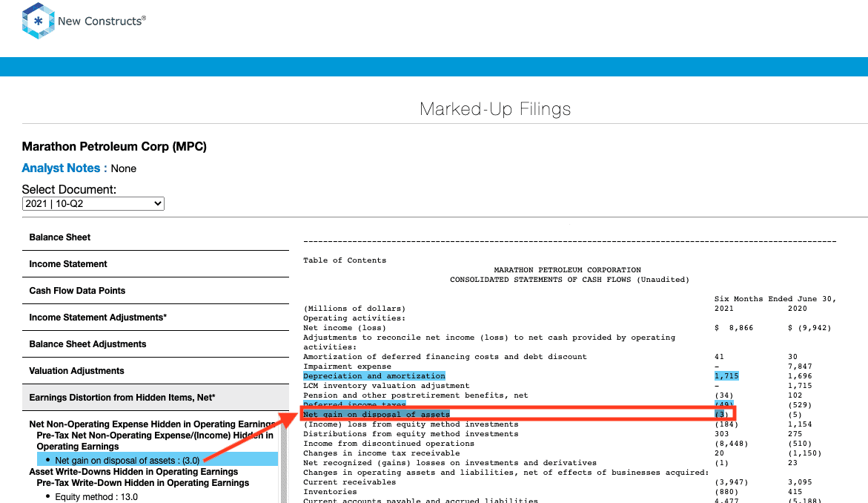Screen dimensions: 868x503
Task: Open the Select Document dropdown
Action: 93,204
